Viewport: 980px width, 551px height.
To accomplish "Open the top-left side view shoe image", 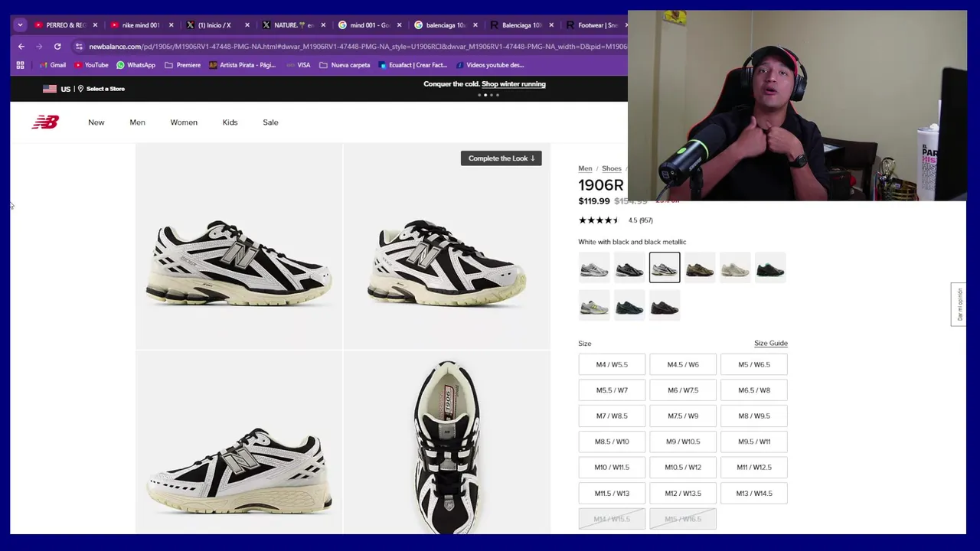I will point(239,246).
